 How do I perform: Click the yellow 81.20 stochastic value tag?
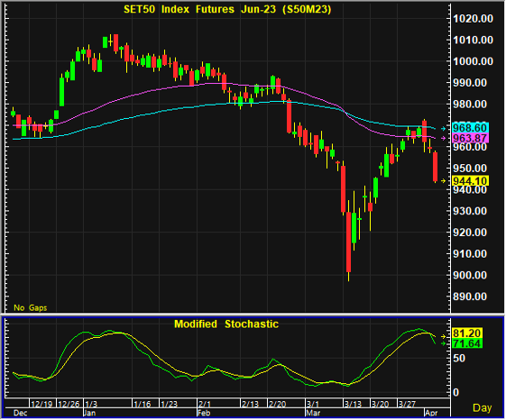click(467, 333)
